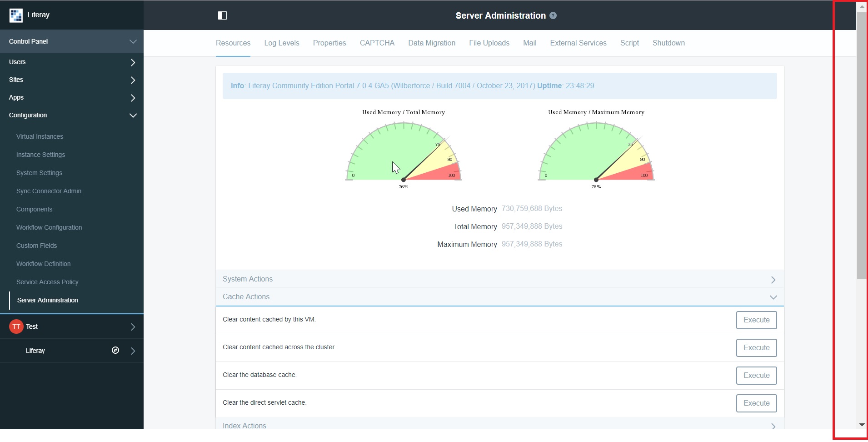Collapse the Control Panel dropdown

click(x=133, y=41)
